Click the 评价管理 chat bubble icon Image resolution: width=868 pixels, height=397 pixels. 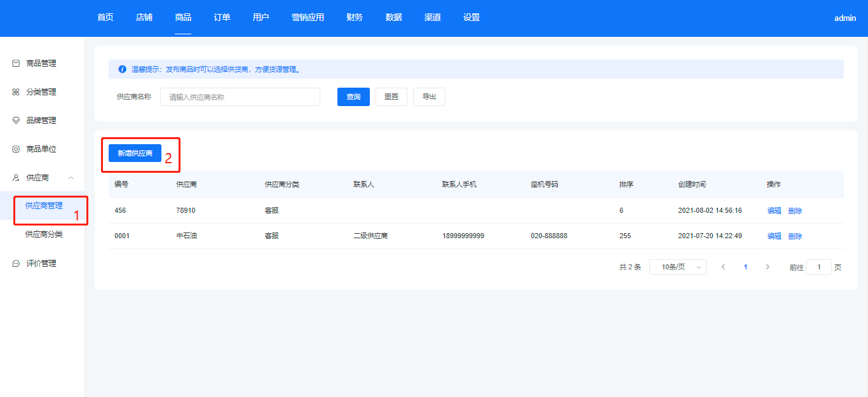pyautogui.click(x=16, y=264)
